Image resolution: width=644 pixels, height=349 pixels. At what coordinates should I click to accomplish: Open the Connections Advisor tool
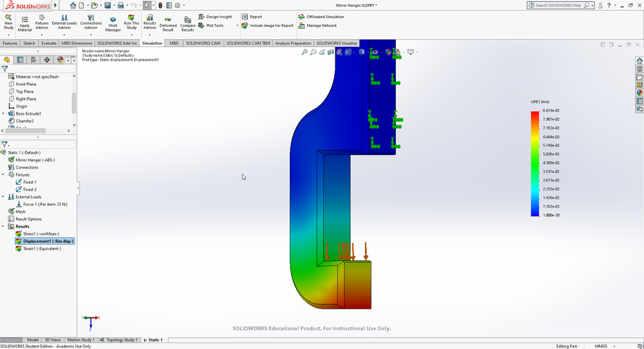click(91, 22)
